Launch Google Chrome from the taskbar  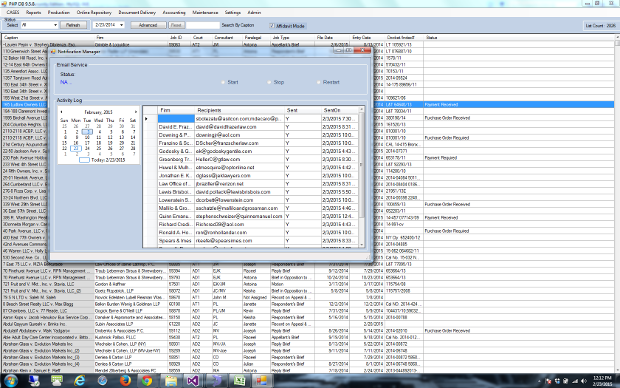[147, 381]
